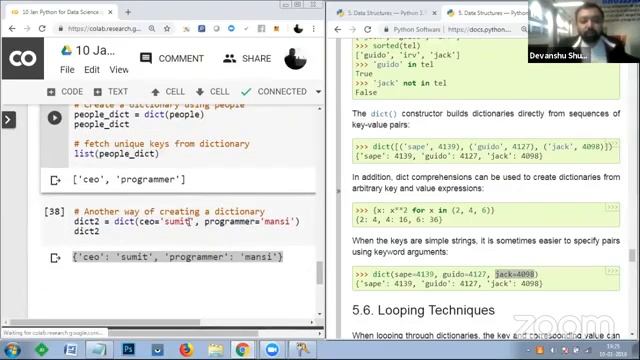Run the people_dict code cell
The height and width of the screenshot is (360, 640).
[55, 118]
